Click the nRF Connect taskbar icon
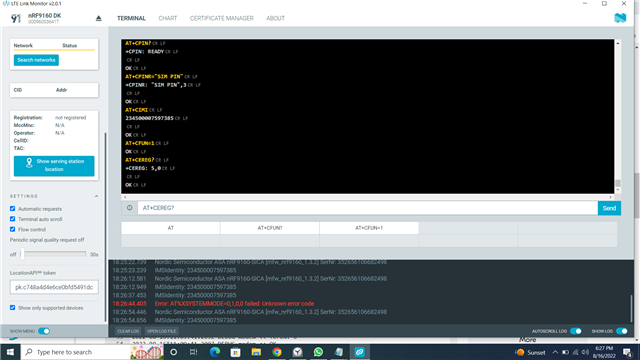The image size is (640, 360). point(359,352)
